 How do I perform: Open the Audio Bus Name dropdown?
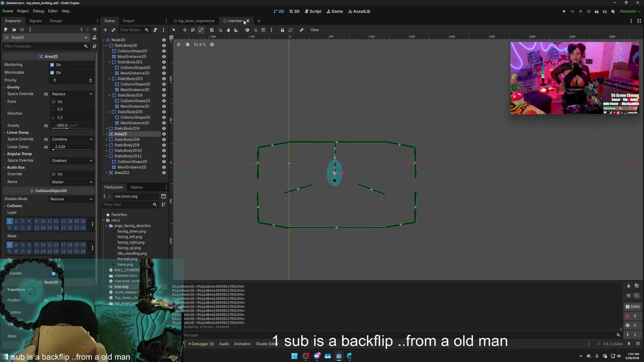point(72,182)
